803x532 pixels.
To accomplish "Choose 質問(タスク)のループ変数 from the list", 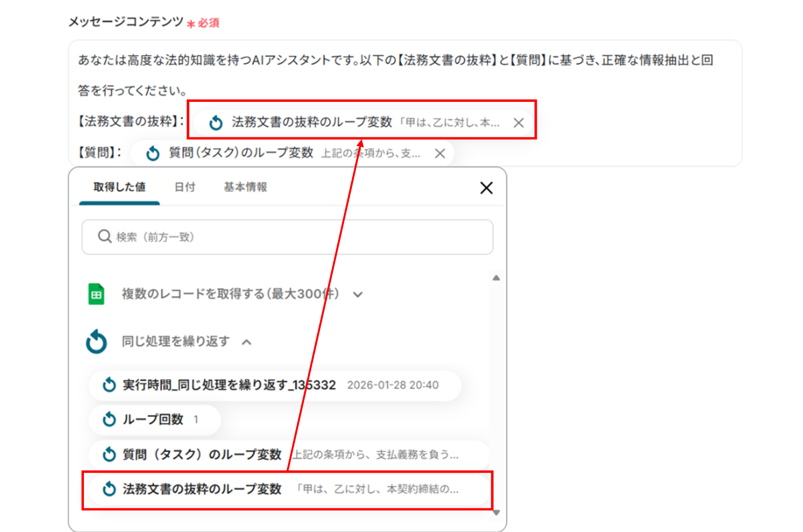I will 289,454.
